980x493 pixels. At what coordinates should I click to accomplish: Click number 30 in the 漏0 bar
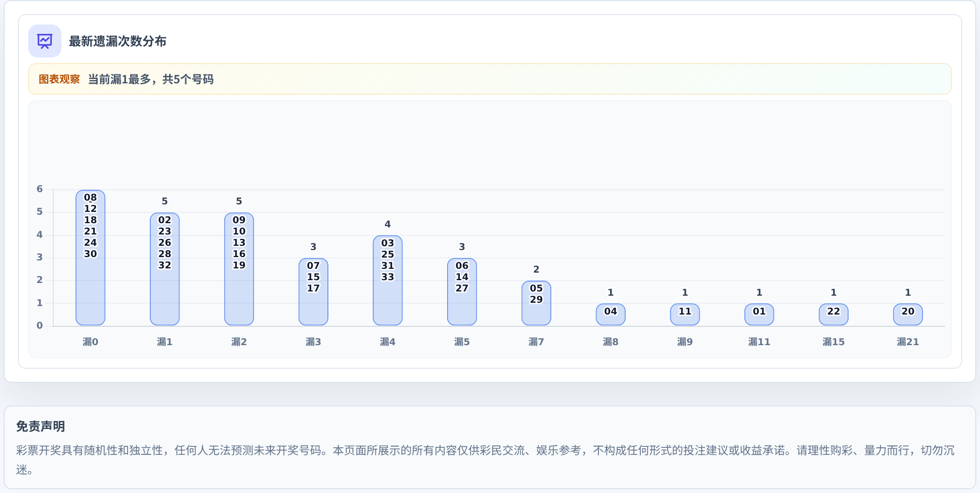[x=90, y=254]
